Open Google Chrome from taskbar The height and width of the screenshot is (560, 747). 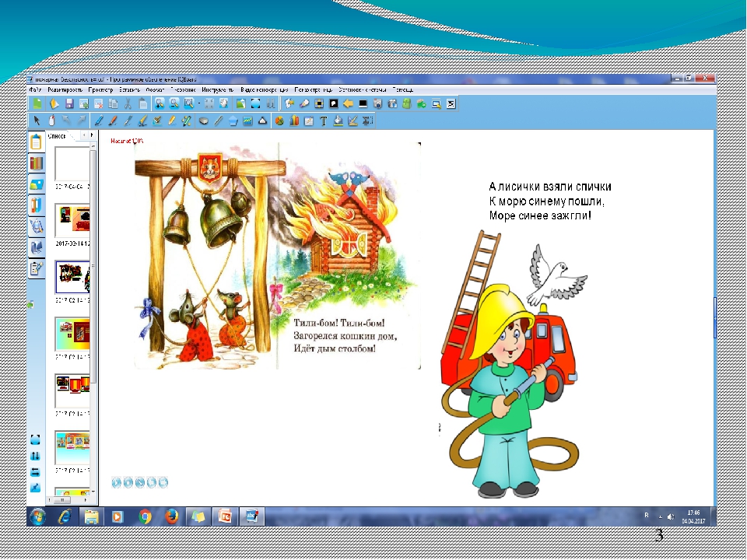(145, 516)
